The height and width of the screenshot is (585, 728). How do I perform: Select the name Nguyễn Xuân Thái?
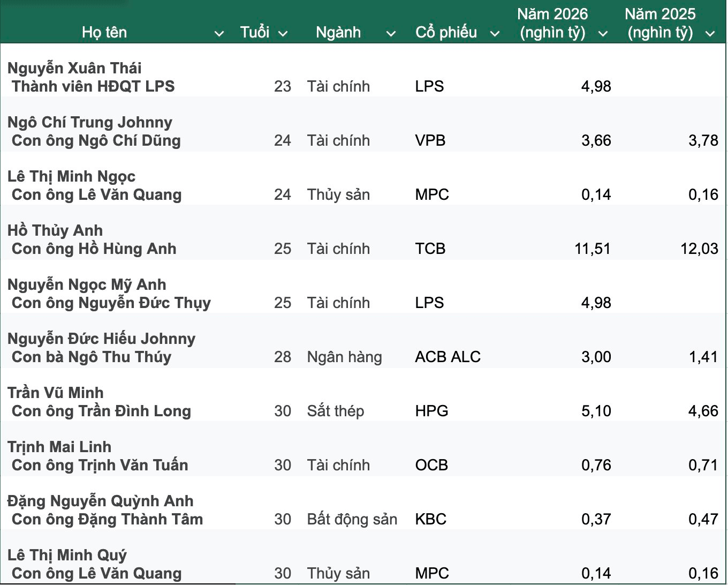click(74, 69)
